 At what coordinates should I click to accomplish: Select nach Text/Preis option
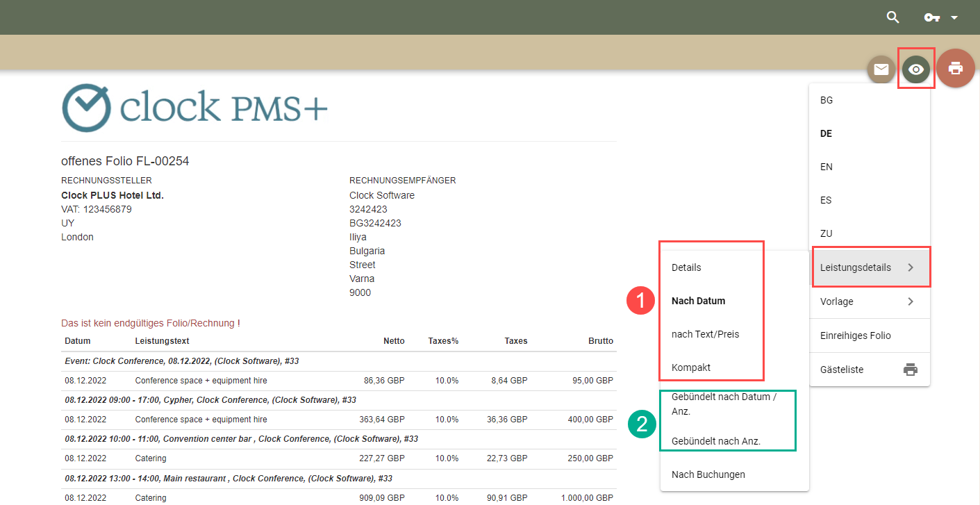[734, 334]
